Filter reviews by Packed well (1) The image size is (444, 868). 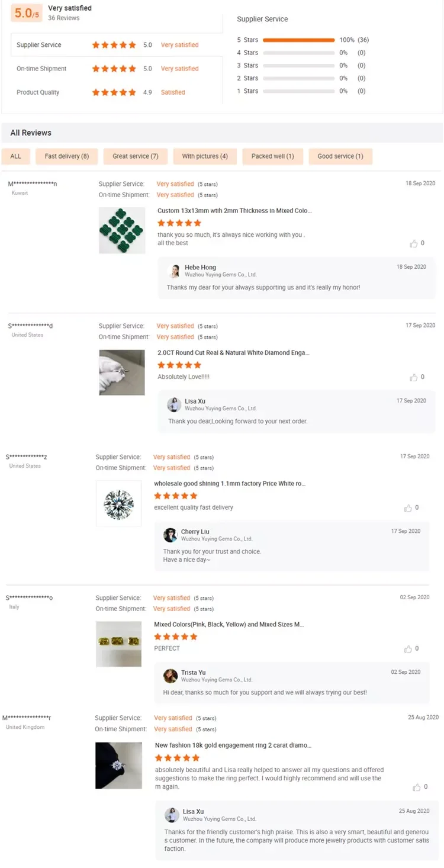(272, 156)
